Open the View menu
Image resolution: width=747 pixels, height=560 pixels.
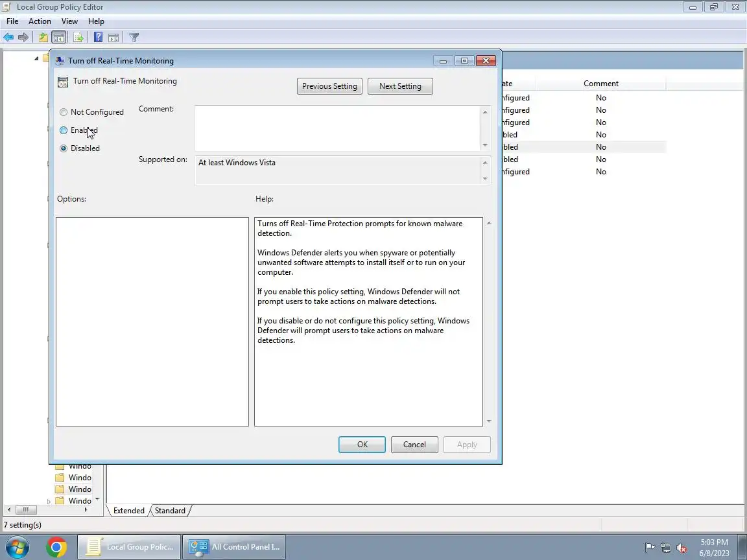[x=69, y=21]
